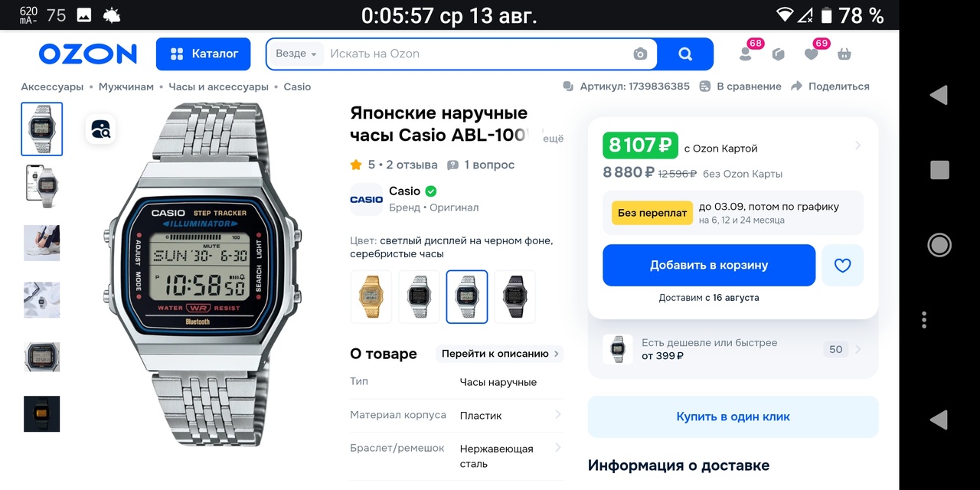980x490 pixels.
Task: Expand Материал корпуса chevron arrow
Action: (x=557, y=414)
